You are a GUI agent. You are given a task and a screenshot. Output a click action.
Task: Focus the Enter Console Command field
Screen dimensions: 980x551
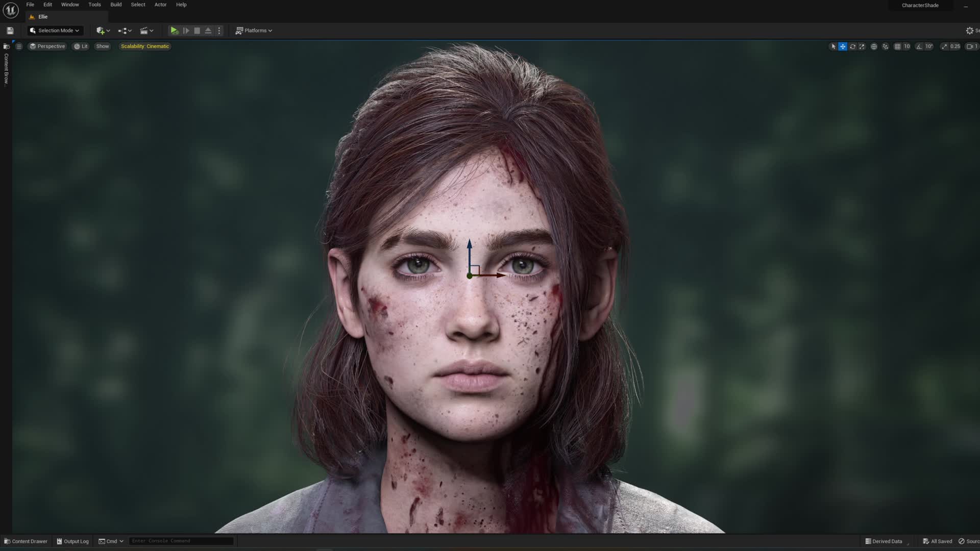point(181,541)
